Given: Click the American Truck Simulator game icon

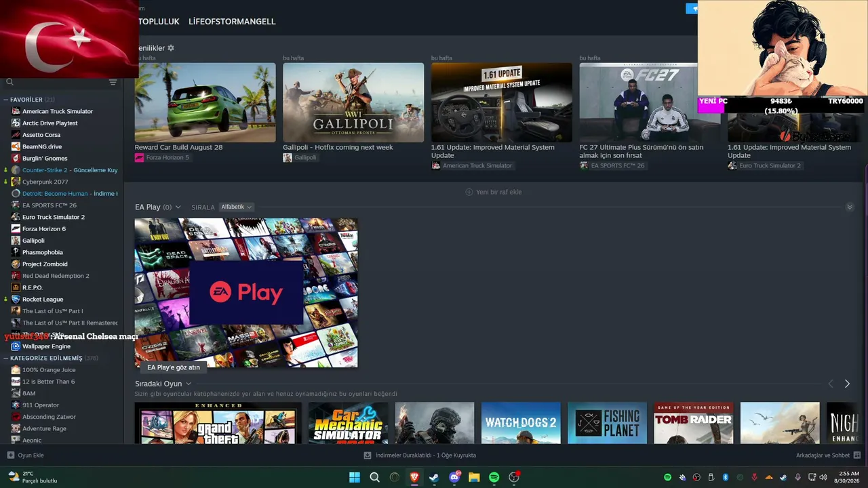Looking at the screenshot, I should [16, 111].
